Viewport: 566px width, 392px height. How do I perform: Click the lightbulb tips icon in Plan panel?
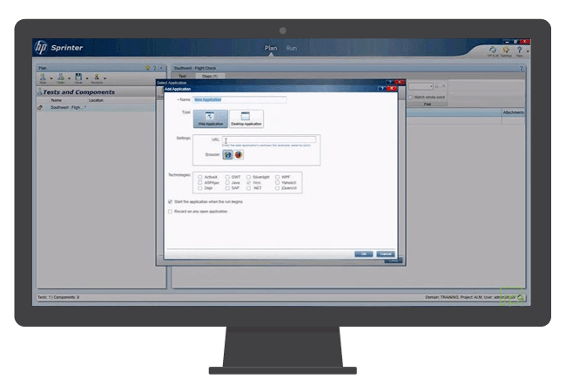[147, 68]
